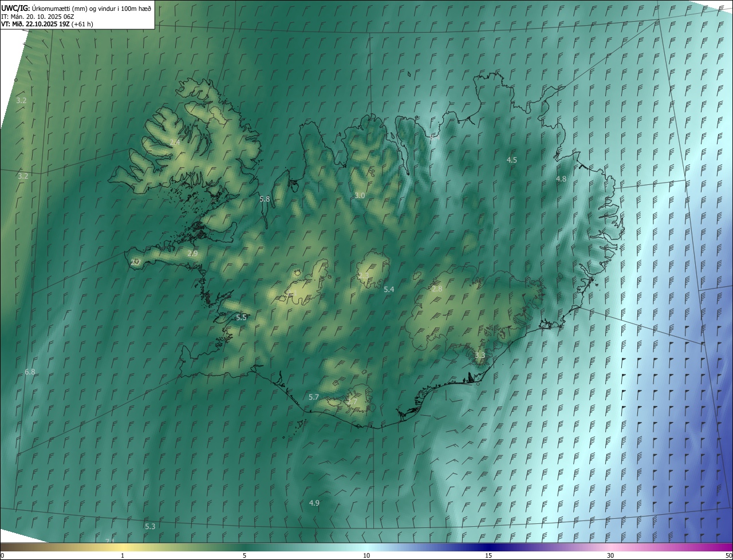Click the 0 label on the color scale

2,555
